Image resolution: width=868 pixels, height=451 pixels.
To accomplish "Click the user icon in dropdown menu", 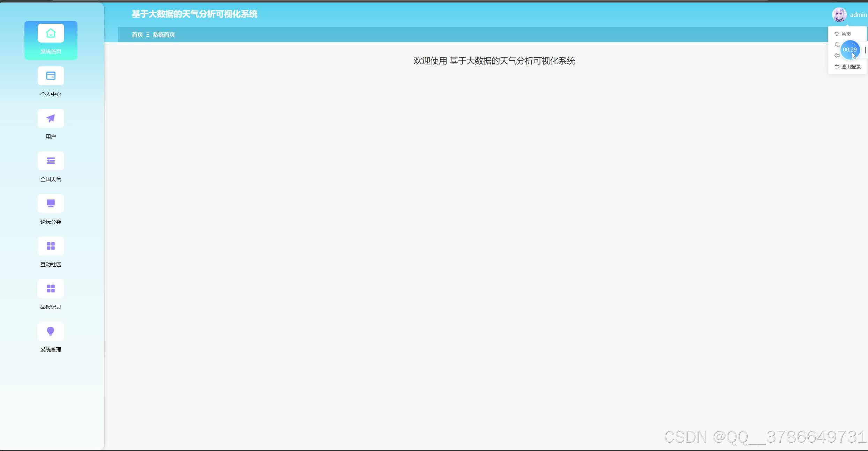I will pyautogui.click(x=837, y=45).
